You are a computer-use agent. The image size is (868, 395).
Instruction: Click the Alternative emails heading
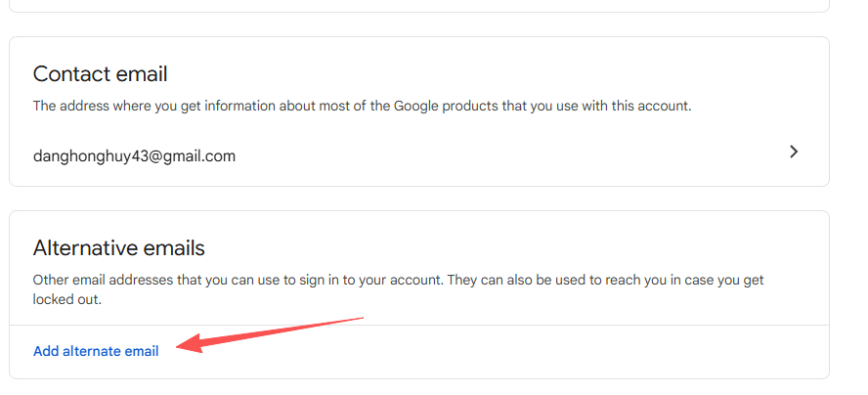pyautogui.click(x=118, y=248)
